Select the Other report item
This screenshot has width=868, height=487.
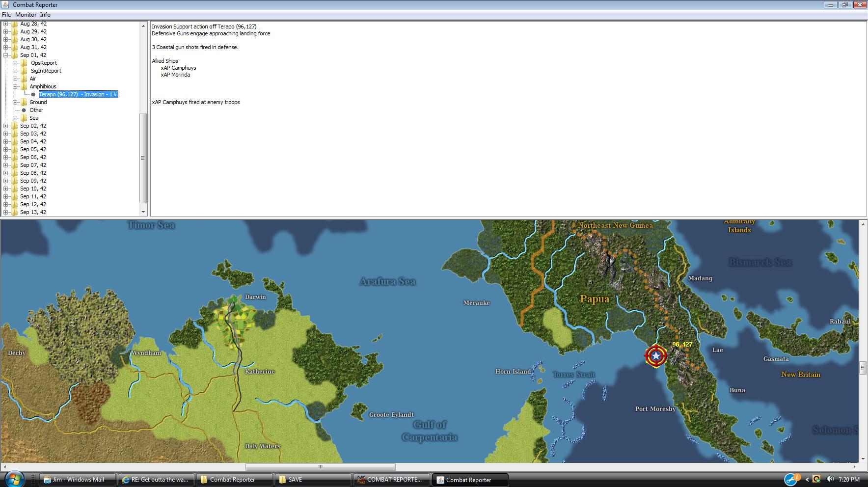36,110
